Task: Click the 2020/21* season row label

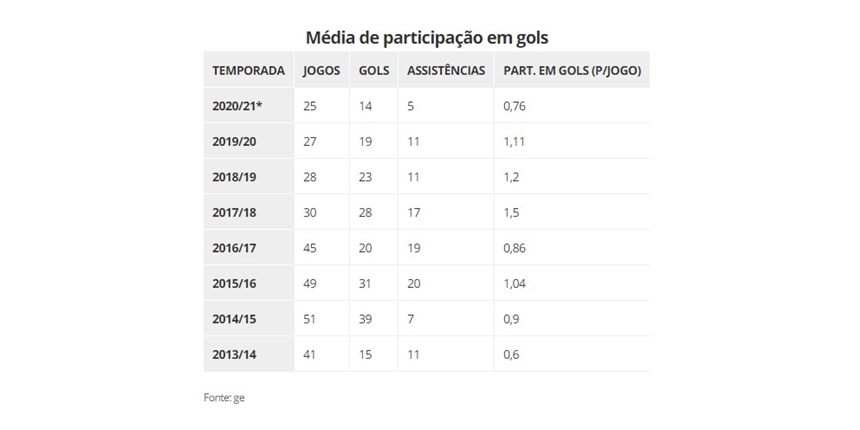Action: pos(237,106)
